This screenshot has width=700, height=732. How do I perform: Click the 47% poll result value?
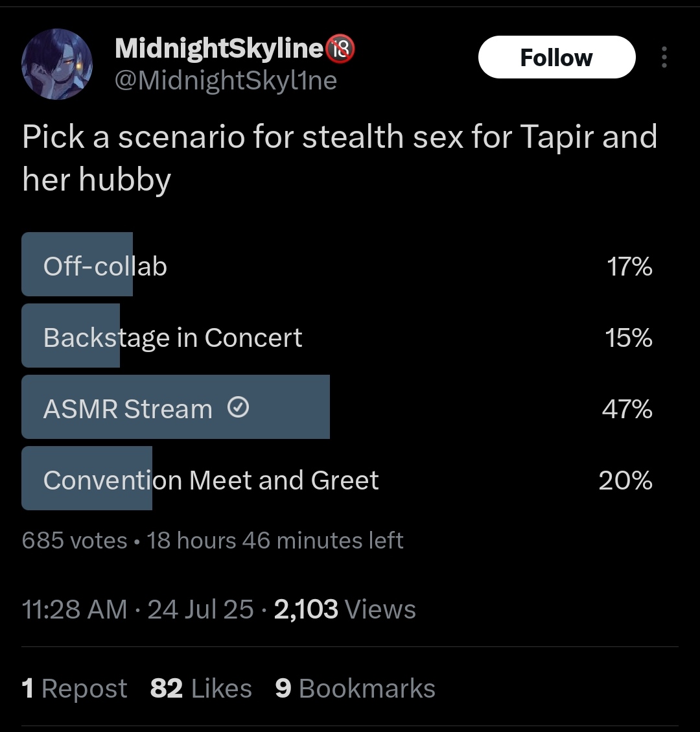pos(627,409)
